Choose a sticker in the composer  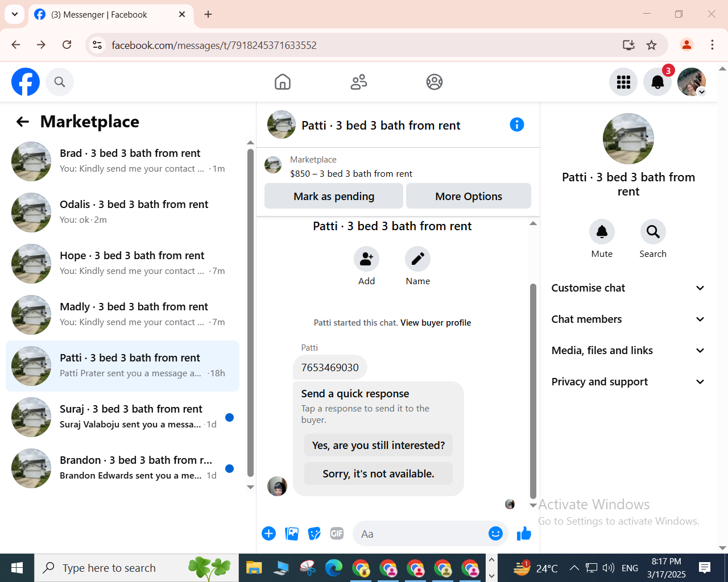(315, 534)
